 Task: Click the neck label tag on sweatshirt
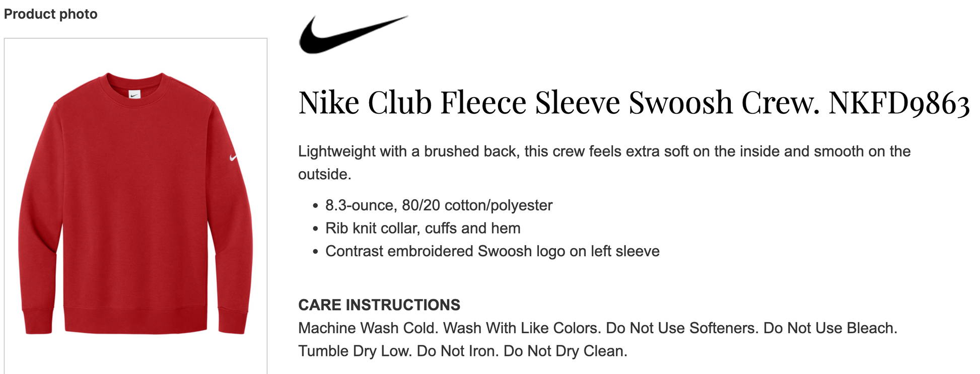[134, 94]
